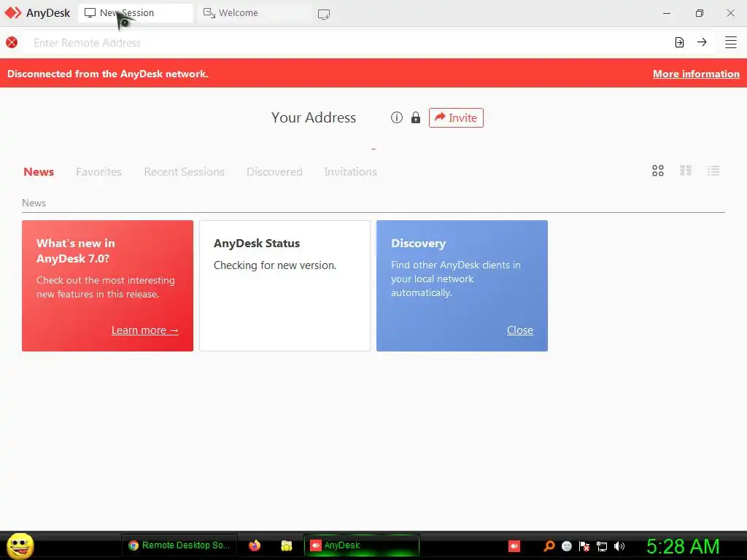Switch to the New Session tab
The height and width of the screenshot is (560, 747).
(135, 13)
